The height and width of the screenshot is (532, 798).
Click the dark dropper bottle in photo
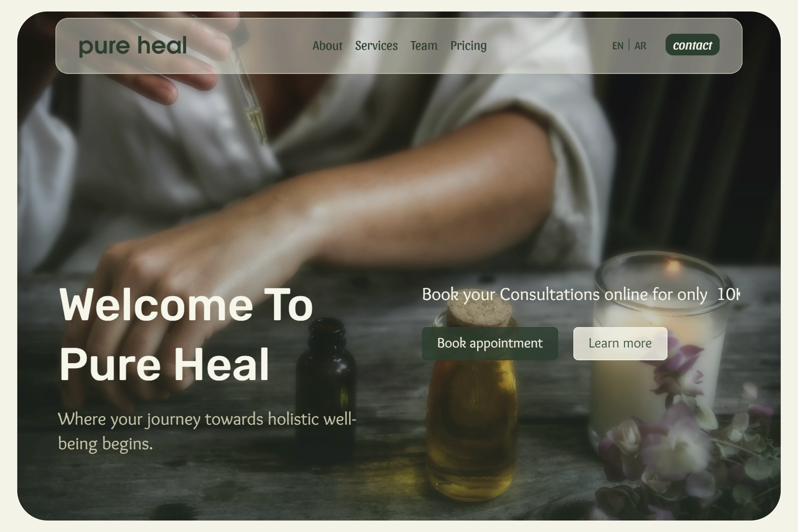click(326, 387)
